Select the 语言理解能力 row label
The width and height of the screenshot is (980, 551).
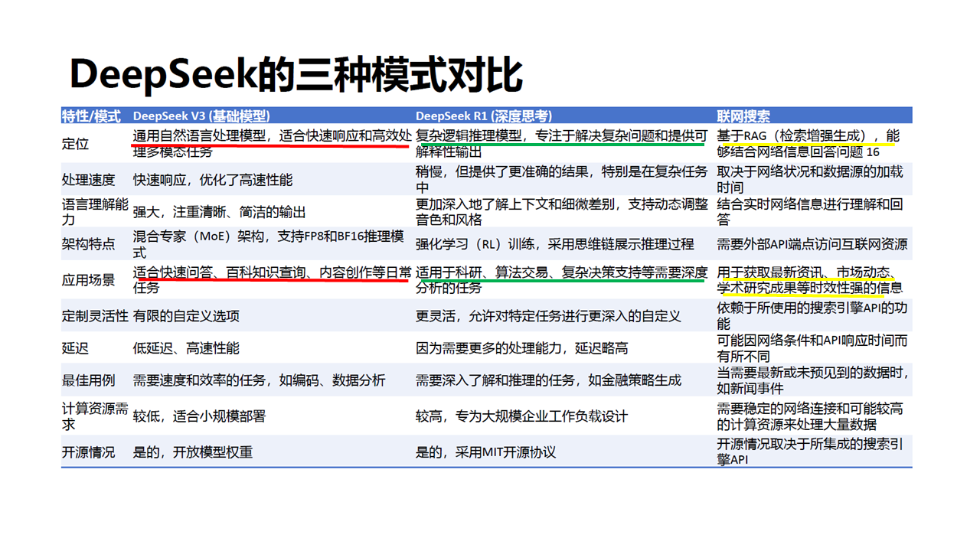95,212
